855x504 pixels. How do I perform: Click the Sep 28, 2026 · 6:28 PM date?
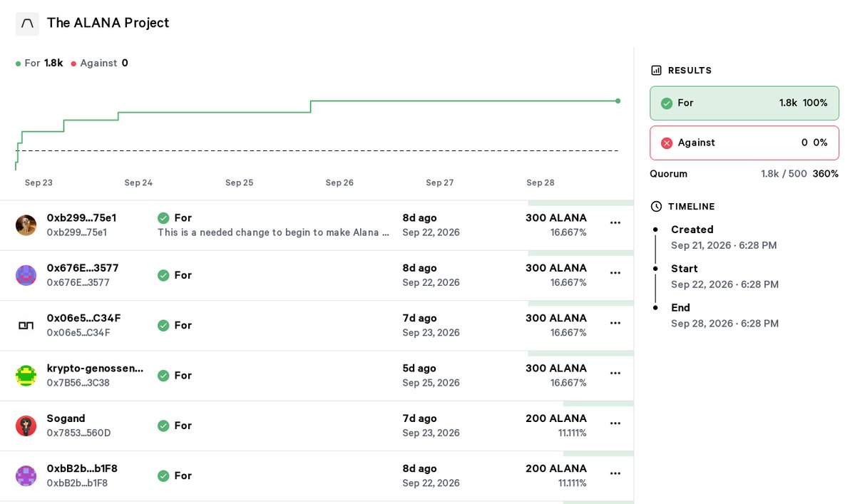point(725,324)
